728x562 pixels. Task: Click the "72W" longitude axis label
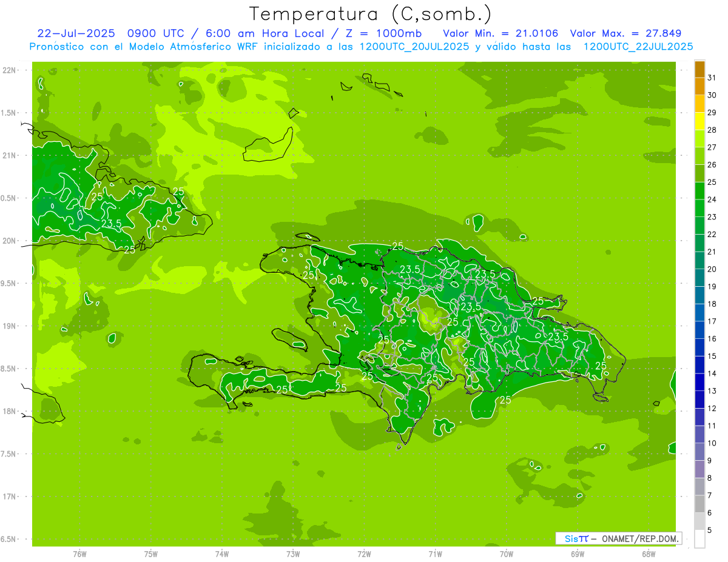pyautogui.click(x=364, y=554)
